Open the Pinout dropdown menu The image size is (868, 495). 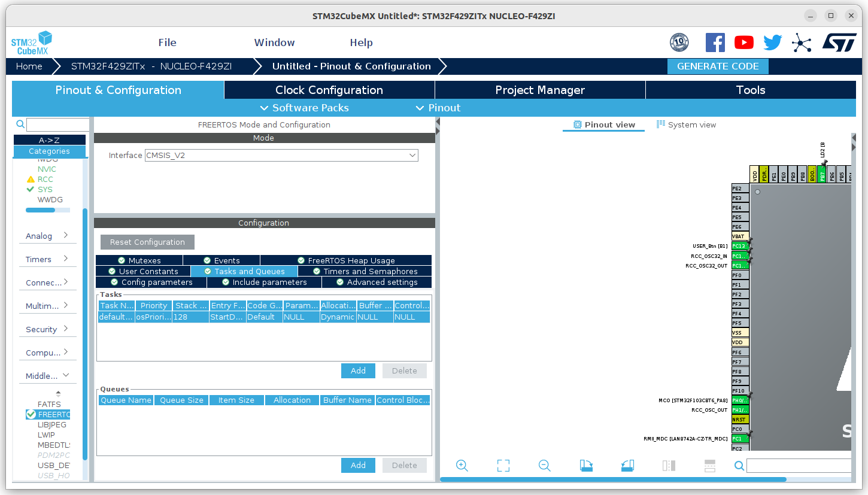(438, 108)
